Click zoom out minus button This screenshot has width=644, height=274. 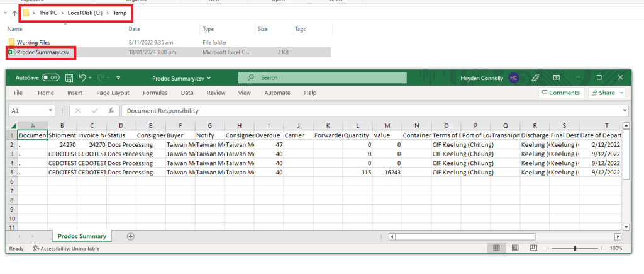coord(548,248)
